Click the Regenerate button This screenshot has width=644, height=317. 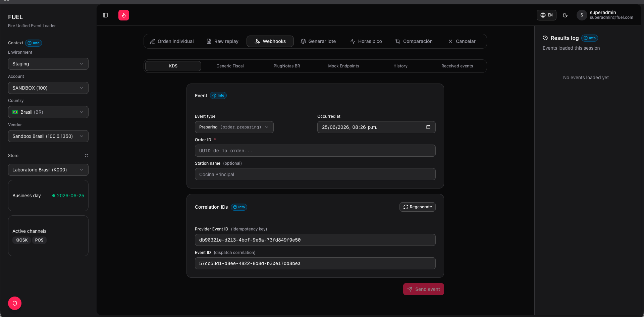[418, 207]
